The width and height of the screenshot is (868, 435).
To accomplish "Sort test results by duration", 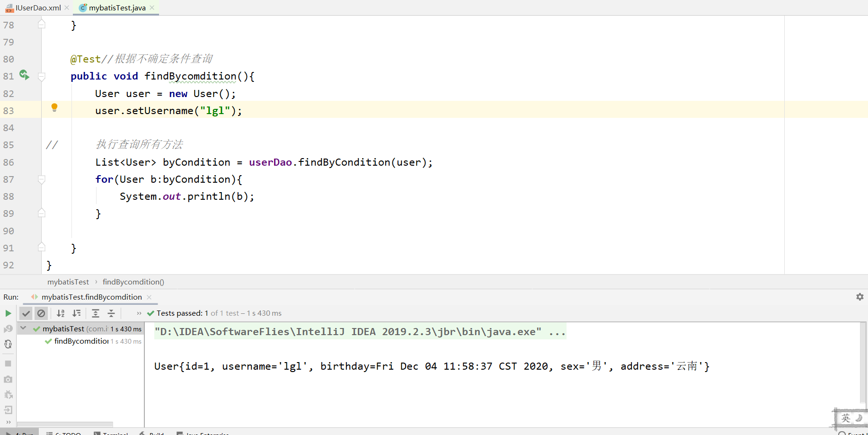I will click(x=76, y=313).
